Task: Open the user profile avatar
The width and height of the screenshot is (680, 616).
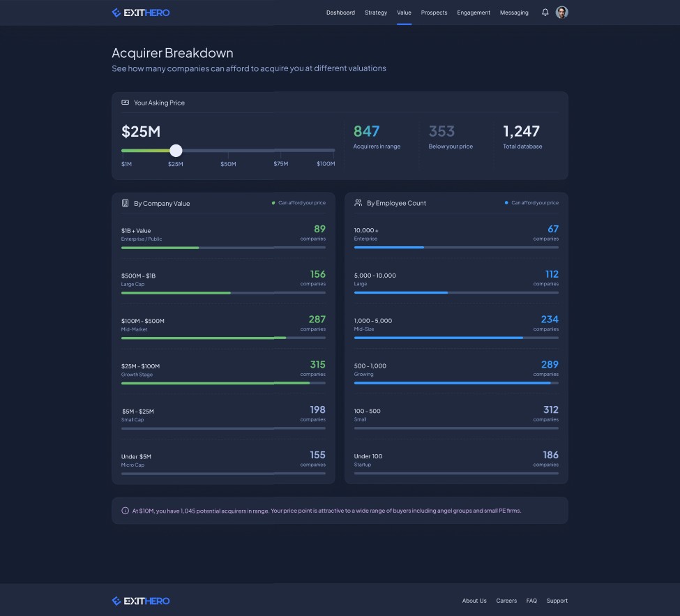Action: 561,13
